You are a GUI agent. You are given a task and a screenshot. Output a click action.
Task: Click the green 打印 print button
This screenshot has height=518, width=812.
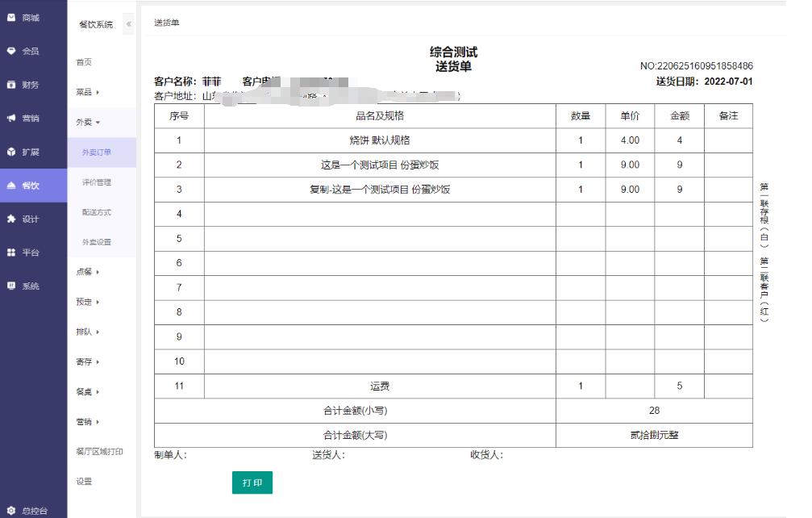pyautogui.click(x=252, y=482)
